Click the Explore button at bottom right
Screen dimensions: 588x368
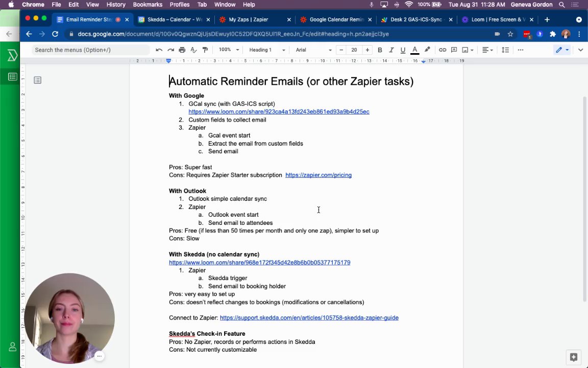(x=573, y=357)
